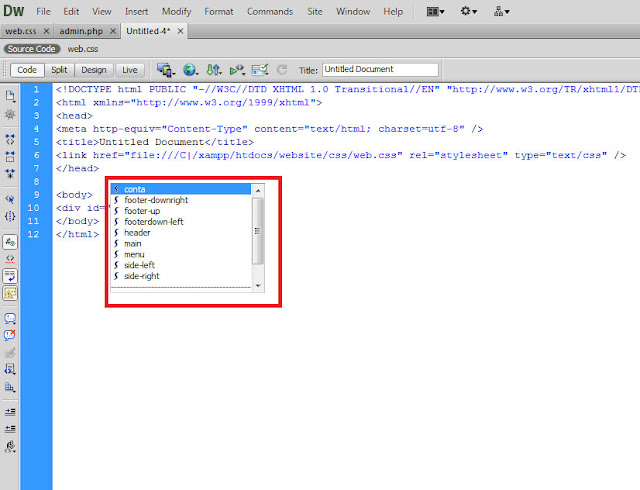
Task: Select 'footer-downright' in the code hints
Action: [181, 200]
